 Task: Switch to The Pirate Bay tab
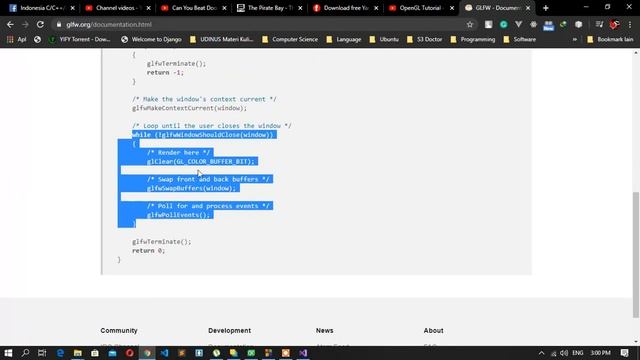[x=269, y=8]
